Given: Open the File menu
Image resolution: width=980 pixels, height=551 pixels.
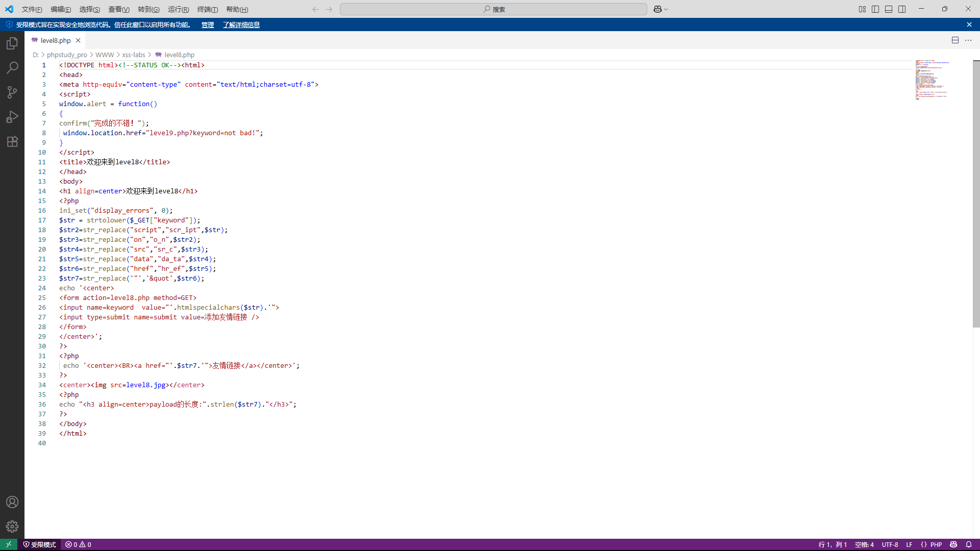Looking at the screenshot, I should [x=32, y=9].
